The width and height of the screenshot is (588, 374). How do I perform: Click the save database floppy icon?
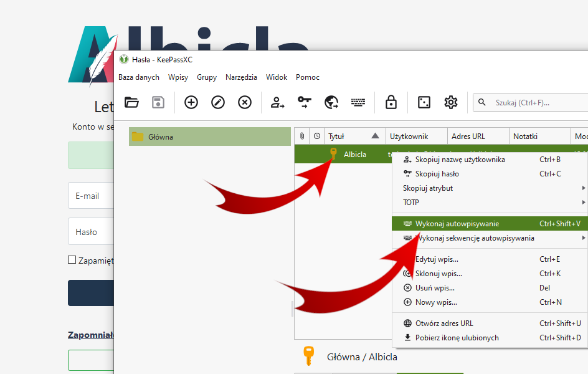point(158,102)
